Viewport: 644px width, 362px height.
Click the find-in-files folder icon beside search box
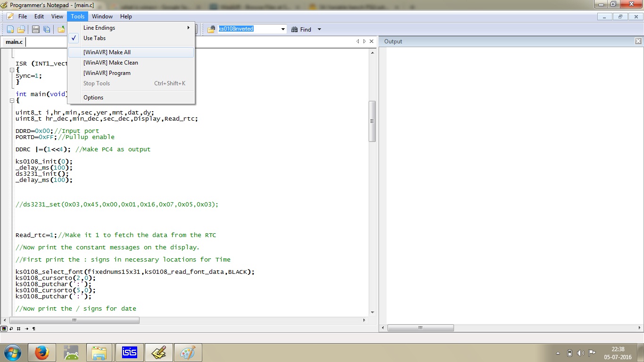[211, 29]
